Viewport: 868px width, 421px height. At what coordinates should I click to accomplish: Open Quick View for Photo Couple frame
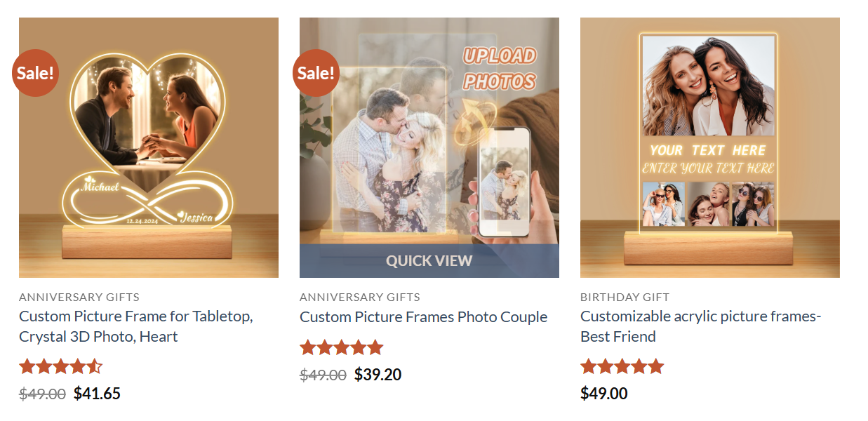tap(429, 261)
